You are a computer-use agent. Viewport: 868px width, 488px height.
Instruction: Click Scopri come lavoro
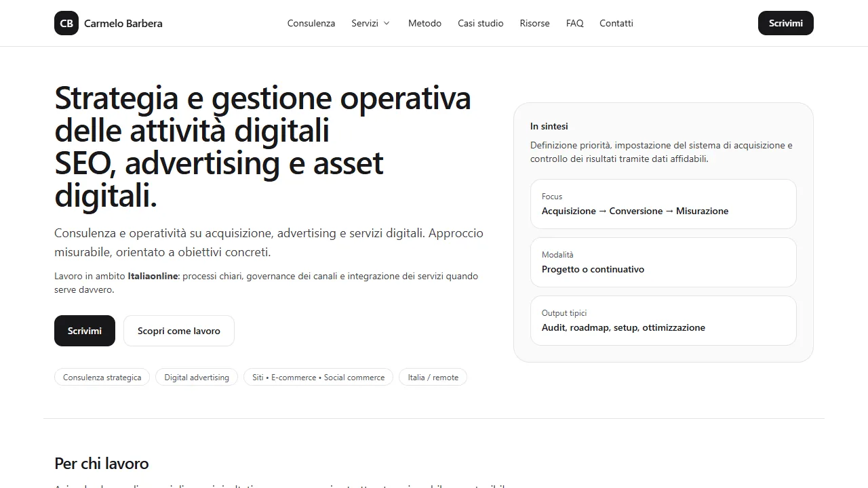pos(178,331)
